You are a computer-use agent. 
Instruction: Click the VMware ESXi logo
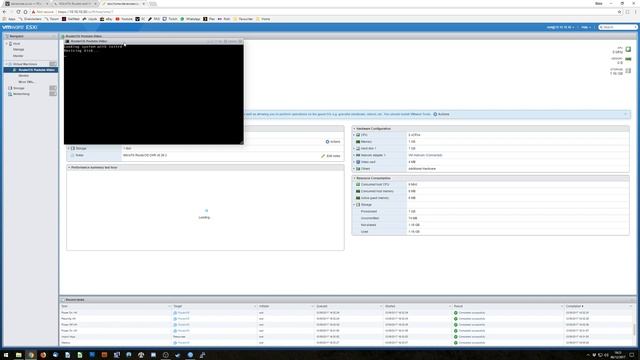pos(20,27)
